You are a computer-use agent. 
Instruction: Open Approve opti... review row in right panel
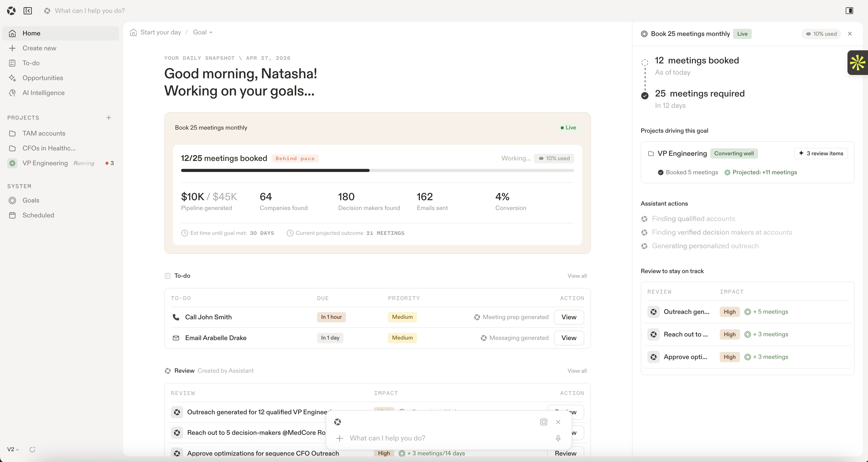747,357
